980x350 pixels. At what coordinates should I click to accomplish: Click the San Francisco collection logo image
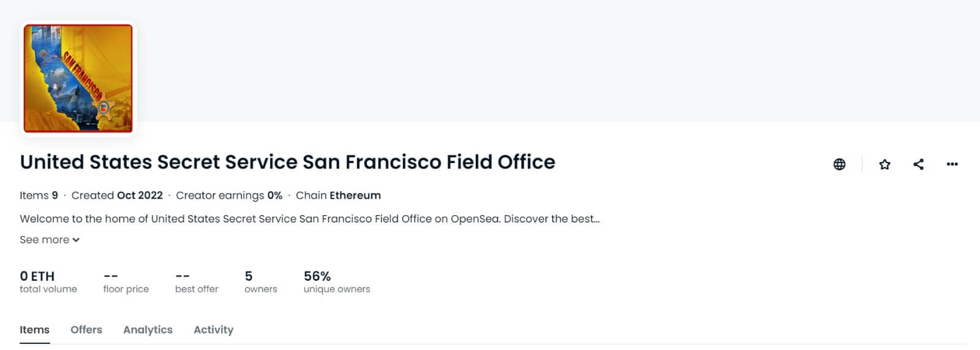[78, 78]
